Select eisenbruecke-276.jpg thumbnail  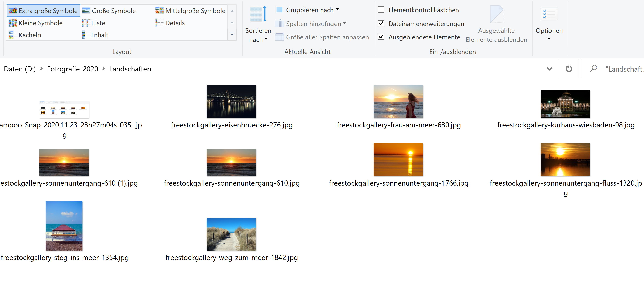click(231, 101)
